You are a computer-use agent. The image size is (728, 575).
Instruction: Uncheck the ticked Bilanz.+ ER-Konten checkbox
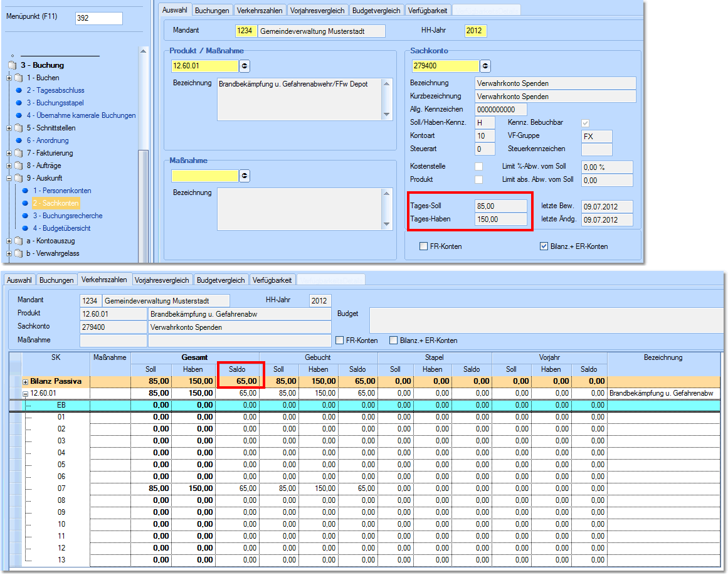(x=544, y=246)
